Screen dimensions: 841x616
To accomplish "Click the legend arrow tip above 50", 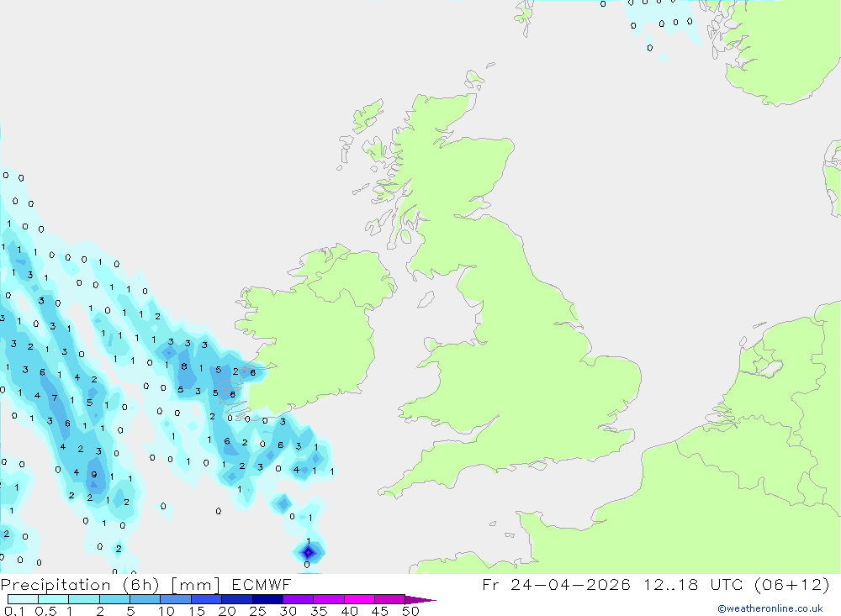I will coord(420,600).
